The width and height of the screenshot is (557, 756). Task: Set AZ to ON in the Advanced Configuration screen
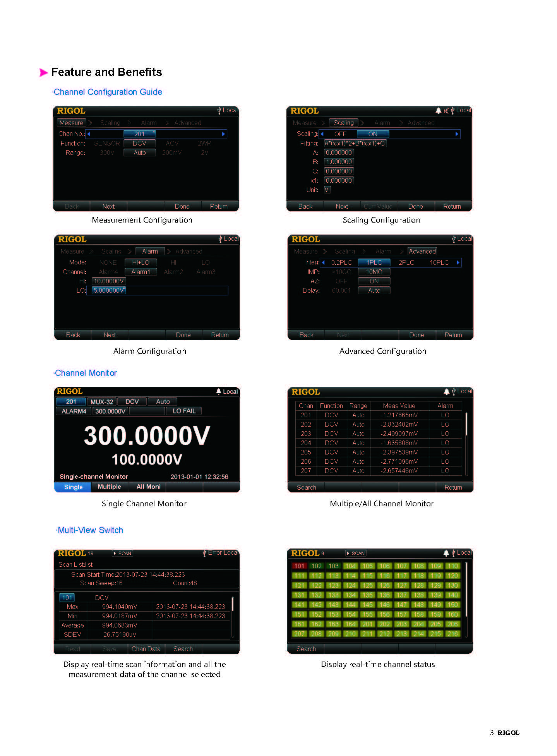374,281
